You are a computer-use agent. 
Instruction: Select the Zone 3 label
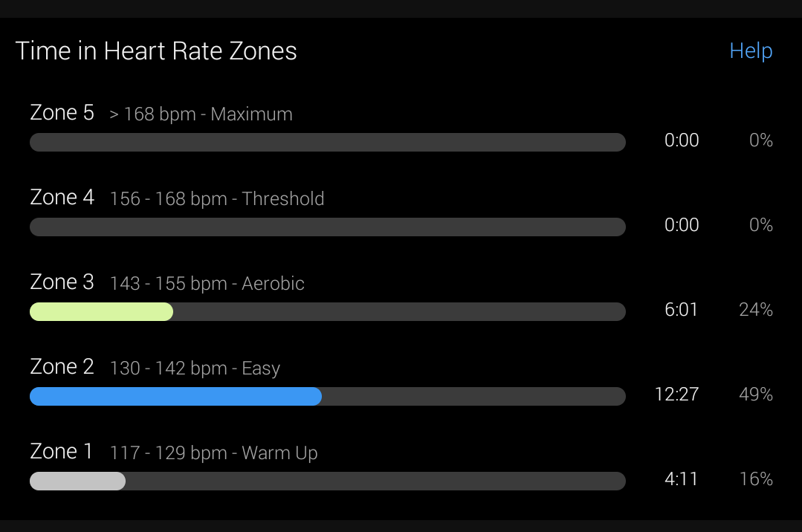62,282
